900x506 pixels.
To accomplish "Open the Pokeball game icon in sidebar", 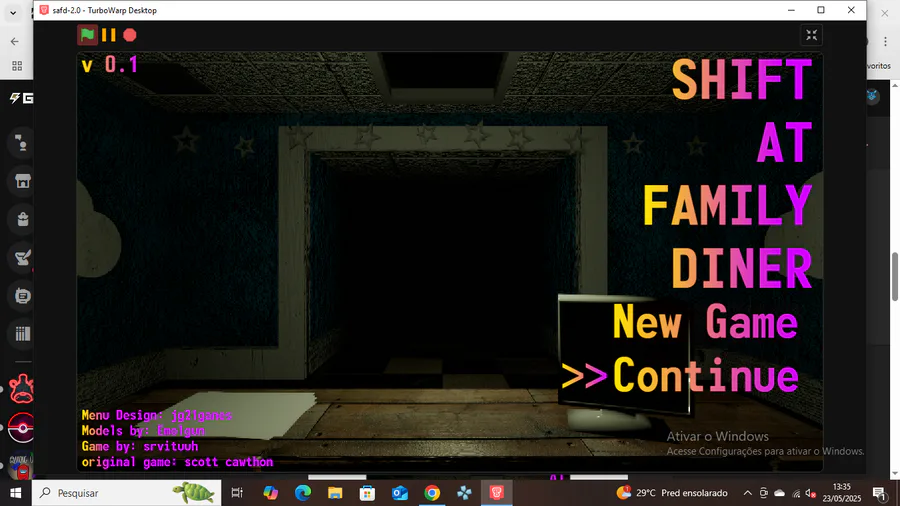I will pos(21,428).
